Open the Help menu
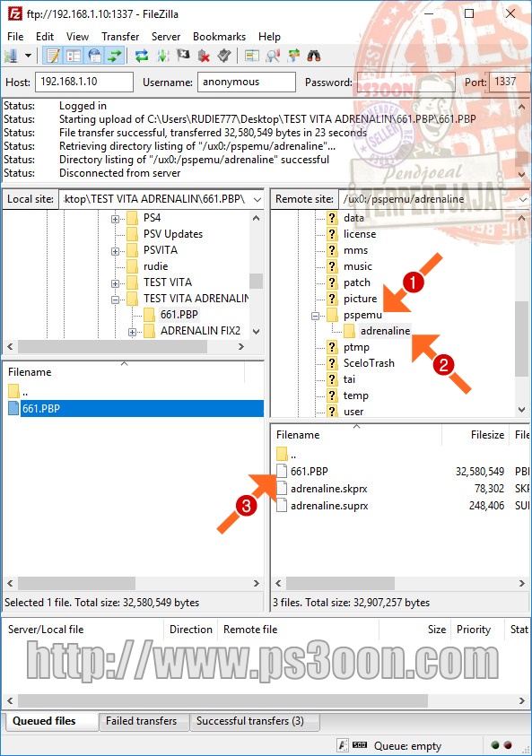 coord(269,37)
